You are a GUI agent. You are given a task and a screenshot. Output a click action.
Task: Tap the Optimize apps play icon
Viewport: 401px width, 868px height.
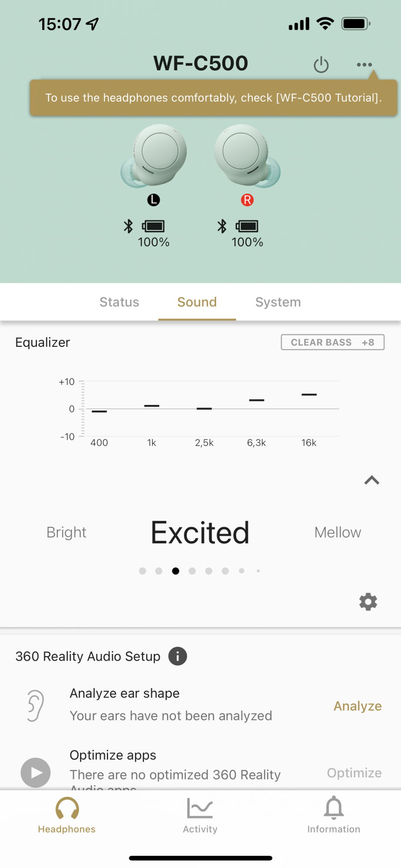(x=36, y=773)
